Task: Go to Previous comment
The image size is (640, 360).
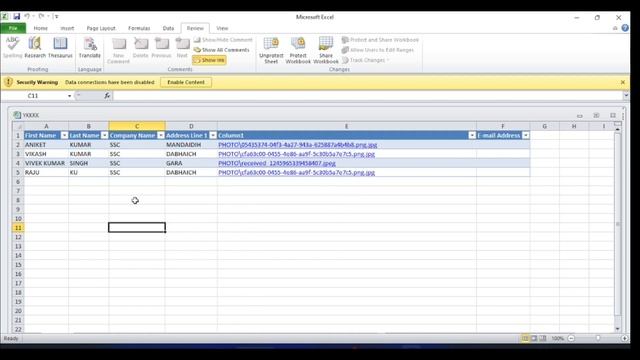Action: (162, 47)
